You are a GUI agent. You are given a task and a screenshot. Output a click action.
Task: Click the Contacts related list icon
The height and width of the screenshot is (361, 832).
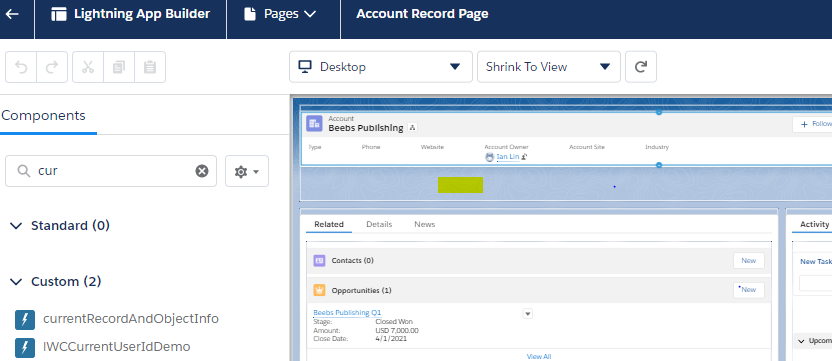[319, 261]
